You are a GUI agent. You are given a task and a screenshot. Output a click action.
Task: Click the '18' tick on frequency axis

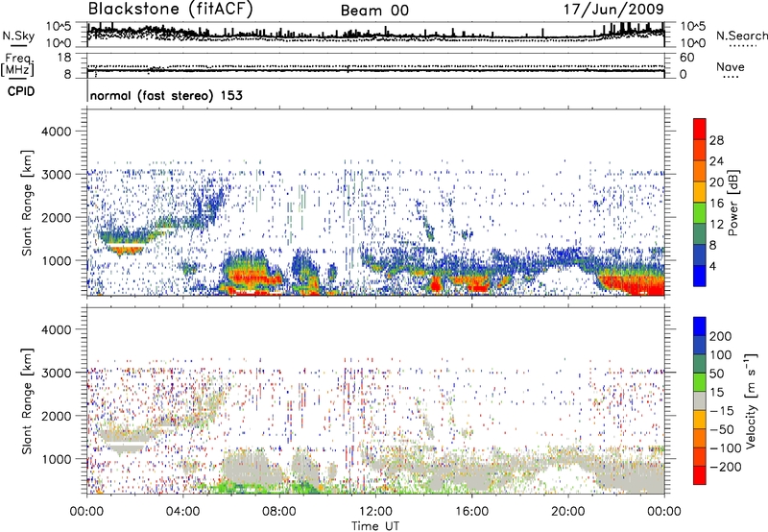[64, 58]
